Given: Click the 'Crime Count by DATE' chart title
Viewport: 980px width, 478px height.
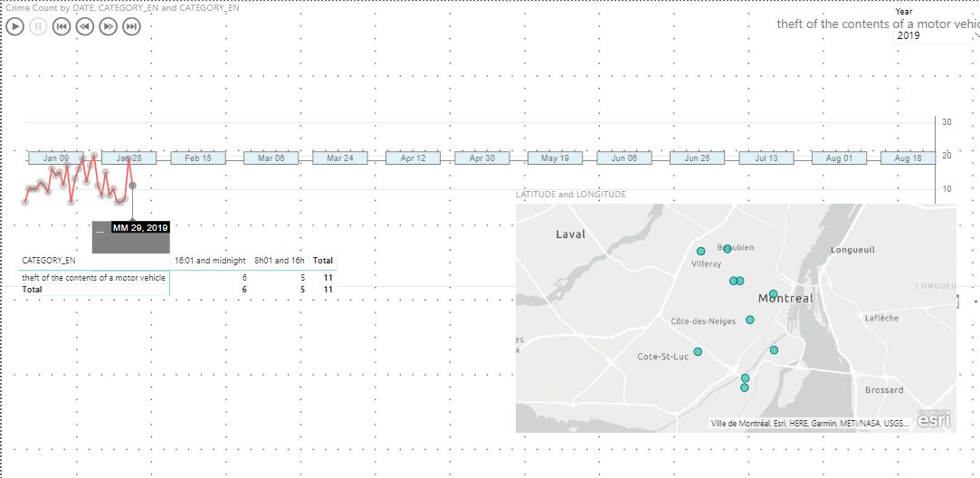Looking at the screenshot, I should tap(122, 8).
